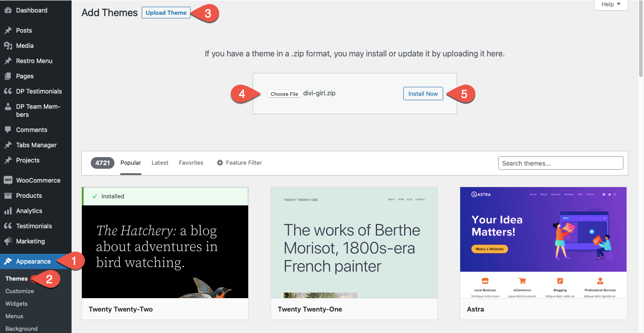Click the Feature Filter gear icon
The image size is (644, 333).
[220, 162]
